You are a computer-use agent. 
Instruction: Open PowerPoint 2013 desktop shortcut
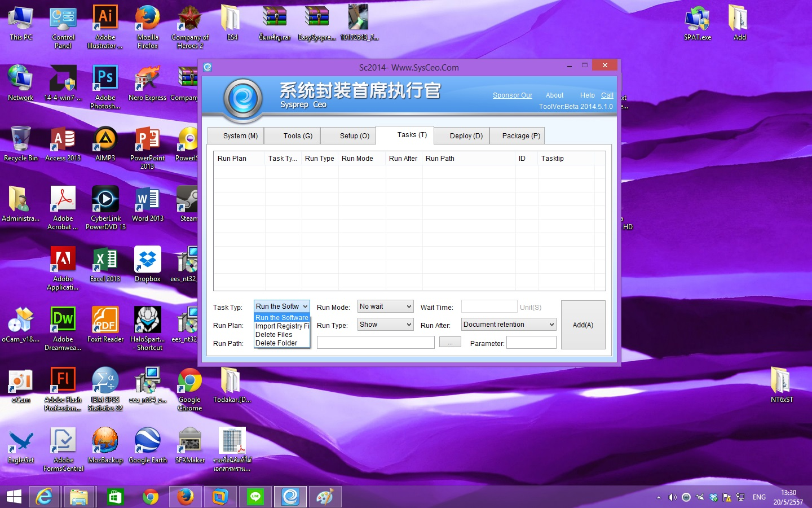147,148
